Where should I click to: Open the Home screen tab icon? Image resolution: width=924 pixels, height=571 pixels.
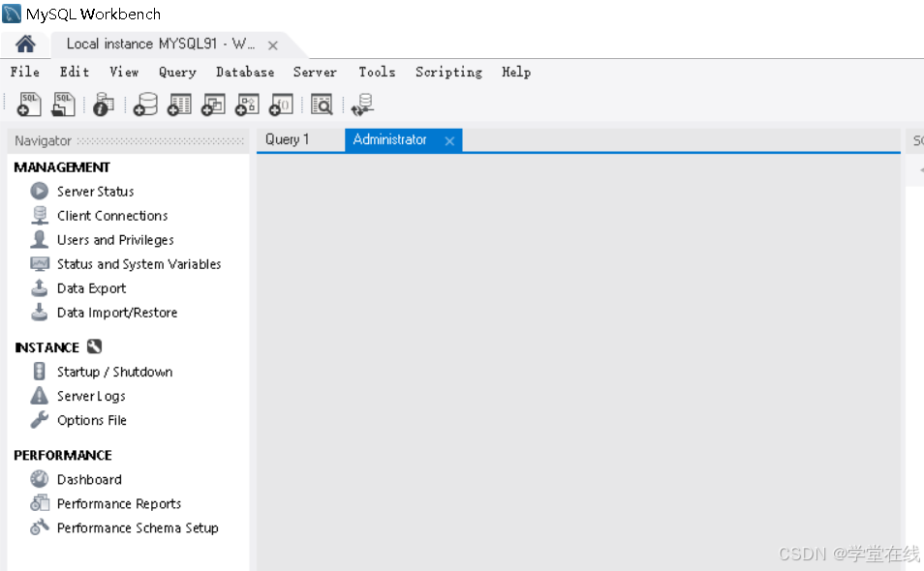pos(25,45)
